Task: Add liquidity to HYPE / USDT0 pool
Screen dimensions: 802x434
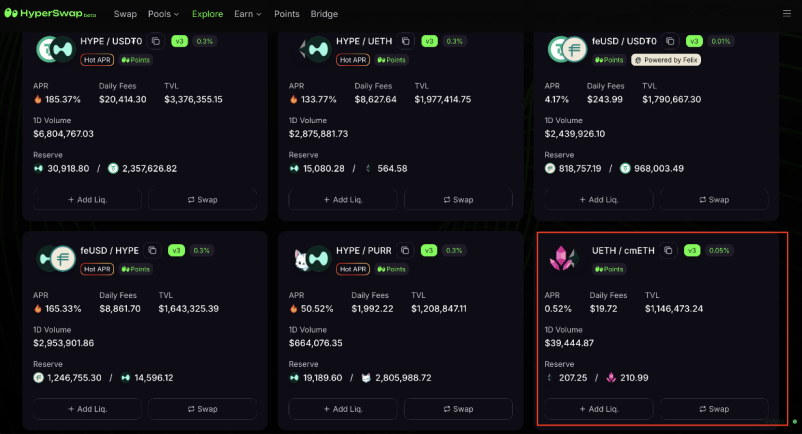Action: 87,200
